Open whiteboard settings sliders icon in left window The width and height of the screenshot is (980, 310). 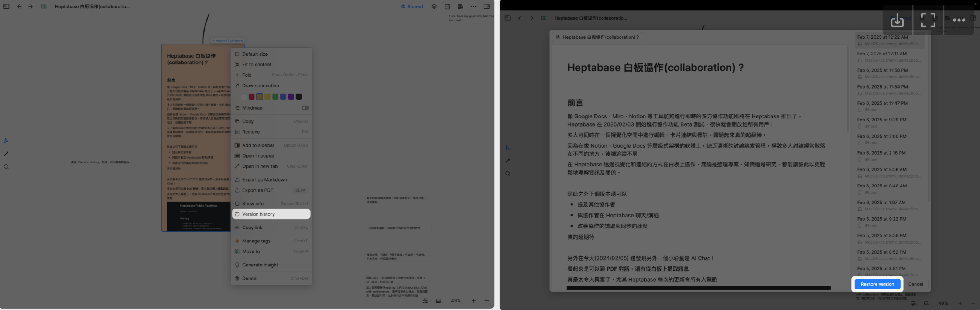pyautogui.click(x=425, y=300)
